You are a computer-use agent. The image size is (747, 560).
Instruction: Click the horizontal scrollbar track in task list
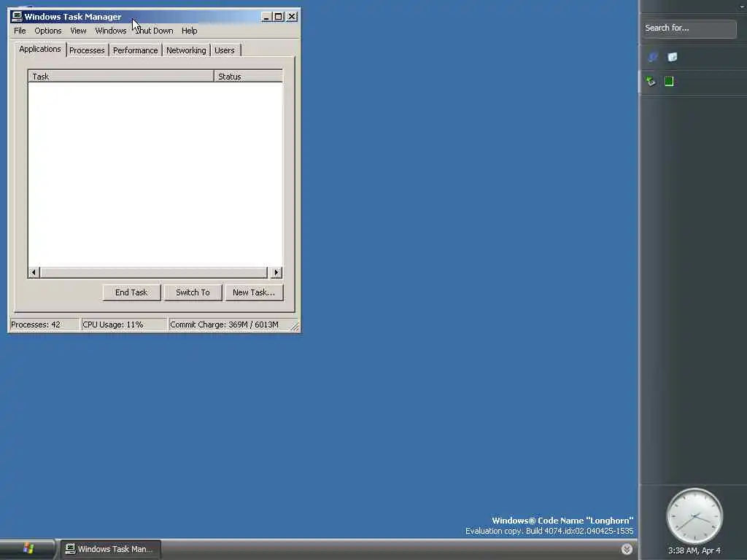click(x=155, y=273)
